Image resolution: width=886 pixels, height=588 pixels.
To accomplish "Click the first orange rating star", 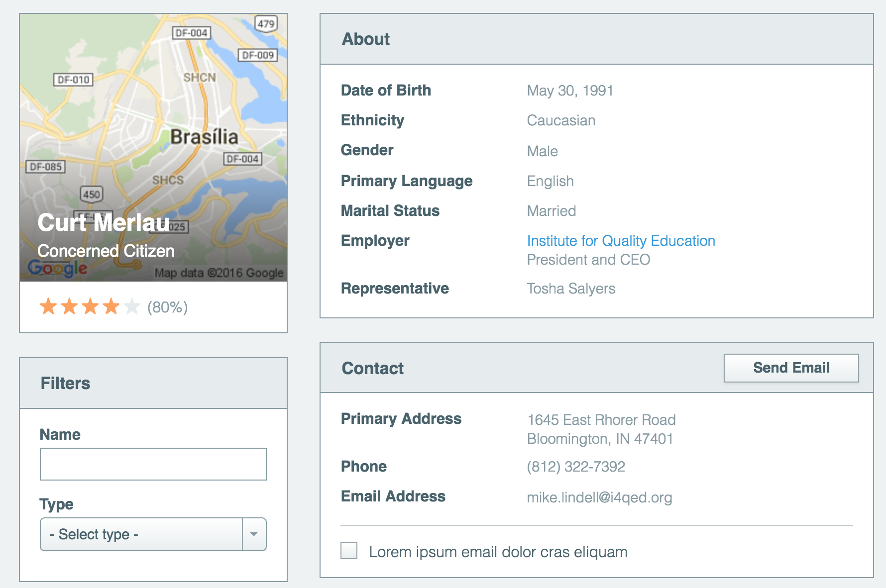I will tap(48, 306).
